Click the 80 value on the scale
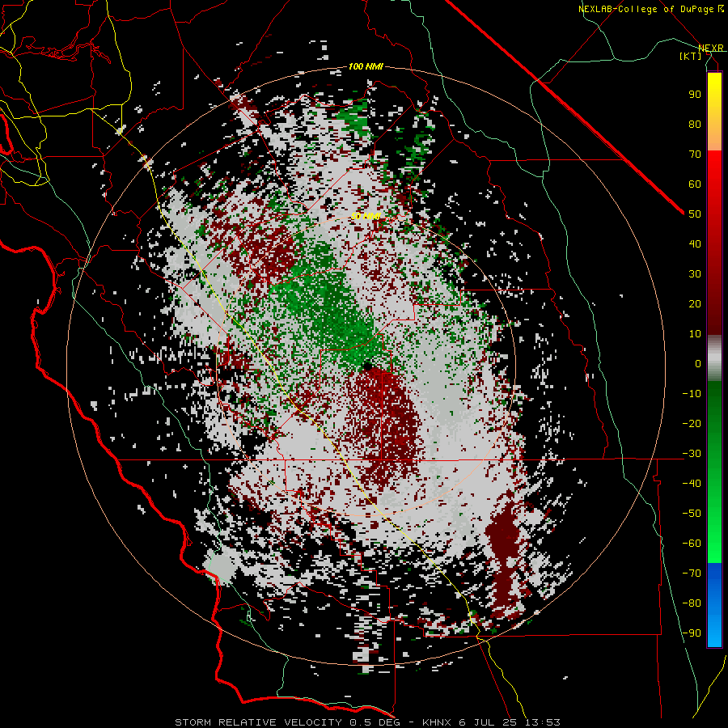Viewport: 728px width, 728px height. 695,124
